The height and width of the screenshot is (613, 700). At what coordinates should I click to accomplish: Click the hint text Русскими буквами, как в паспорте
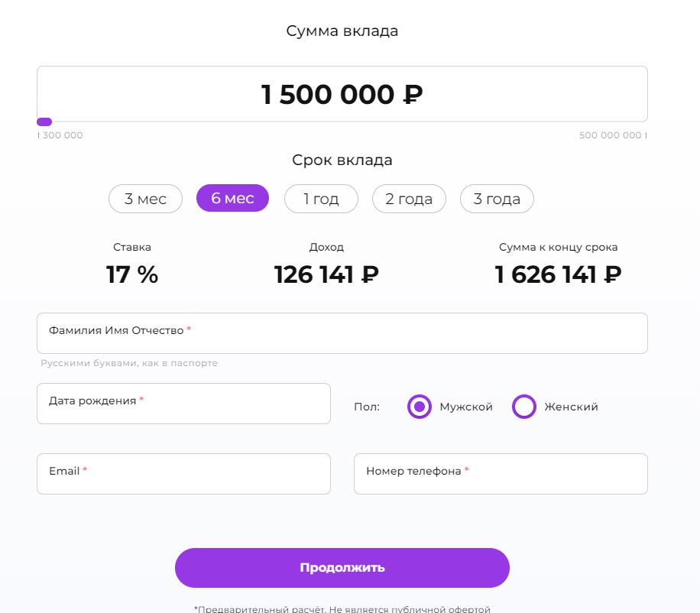[x=129, y=363]
